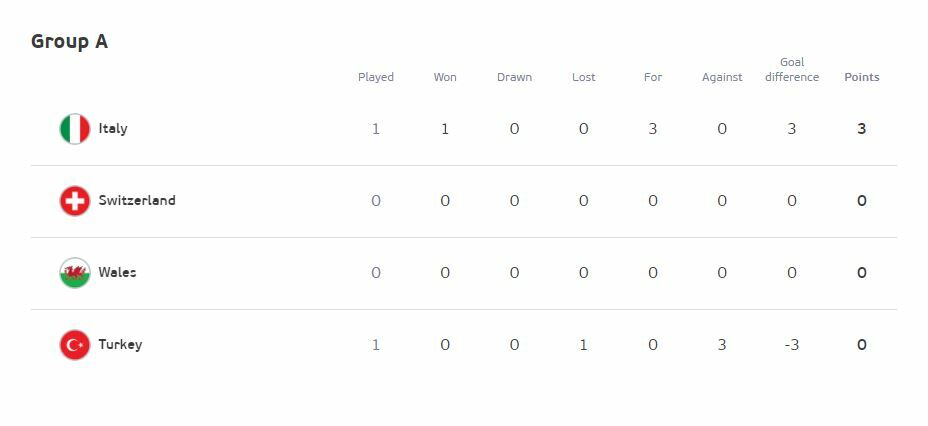The width and height of the screenshot is (928, 426).
Task: Click the Played column header
Action: (x=376, y=77)
